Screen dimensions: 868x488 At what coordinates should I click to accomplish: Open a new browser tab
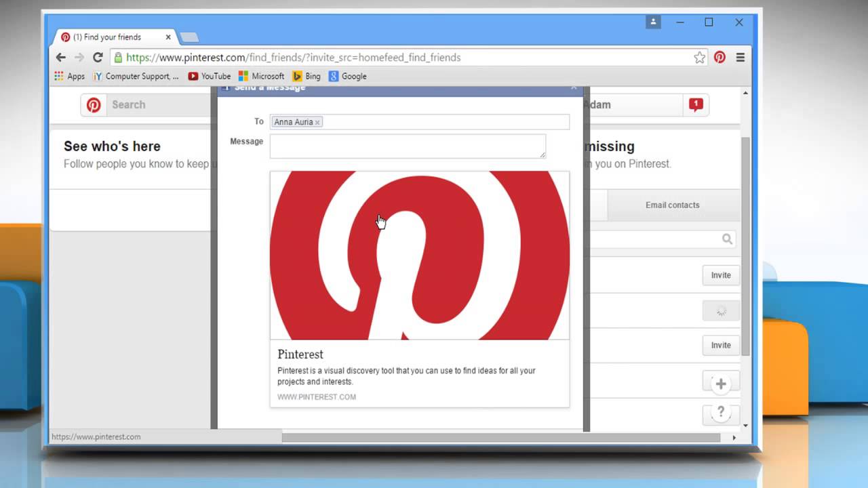point(189,37)
